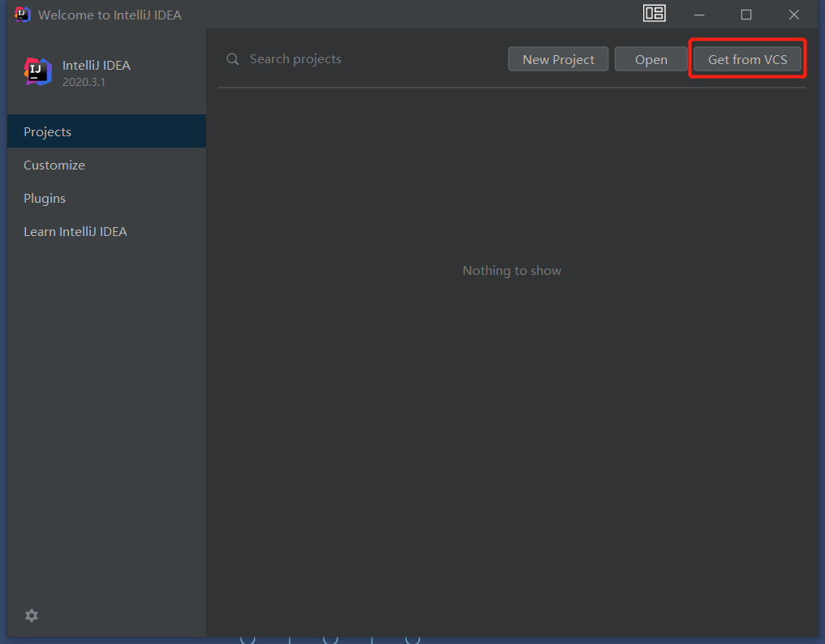The image size is (825, 644).
Task: Click the IntelliJ IDEA logo in sidebar
Action: point(38,71)
